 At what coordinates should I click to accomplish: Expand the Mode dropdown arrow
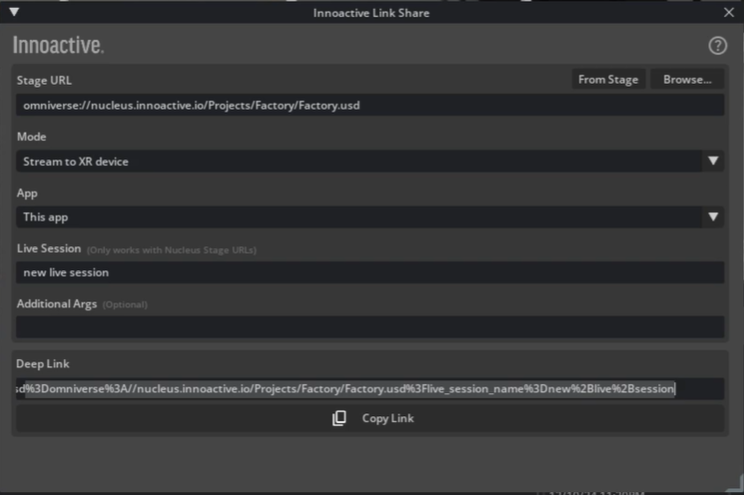pyautogui.click(x=713, y=161)
